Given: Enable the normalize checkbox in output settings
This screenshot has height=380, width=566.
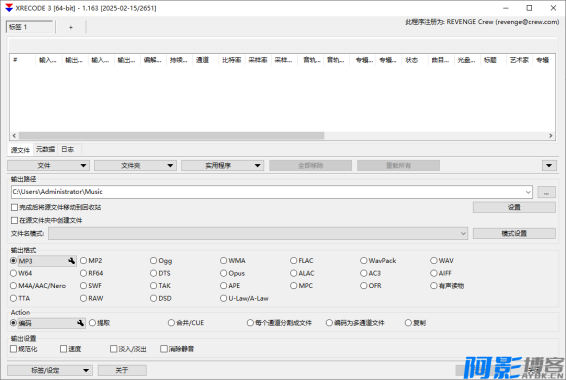Looking at the screenshot, I should click(x=14, y=349).
